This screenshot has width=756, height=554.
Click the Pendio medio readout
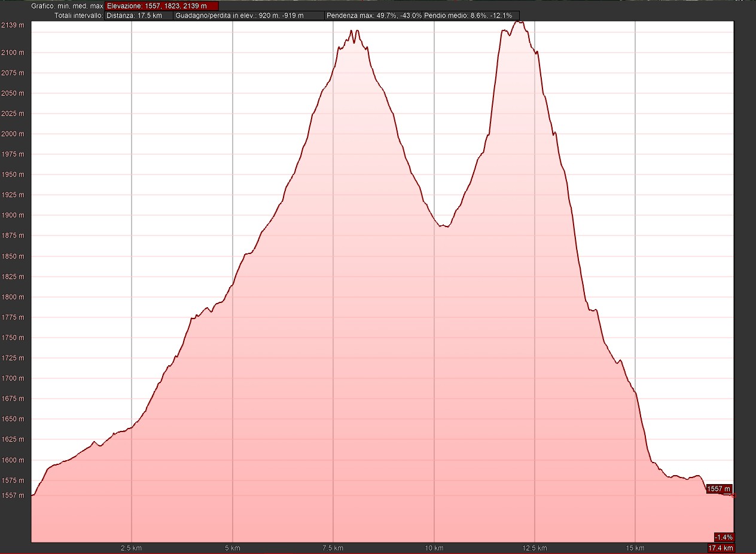click(x=471, y=16)
